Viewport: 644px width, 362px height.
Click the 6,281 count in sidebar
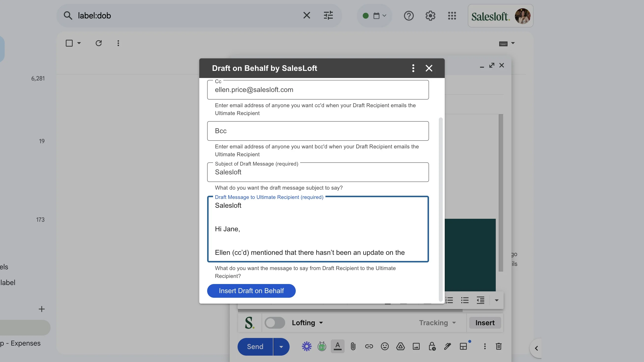click(38, 78)
